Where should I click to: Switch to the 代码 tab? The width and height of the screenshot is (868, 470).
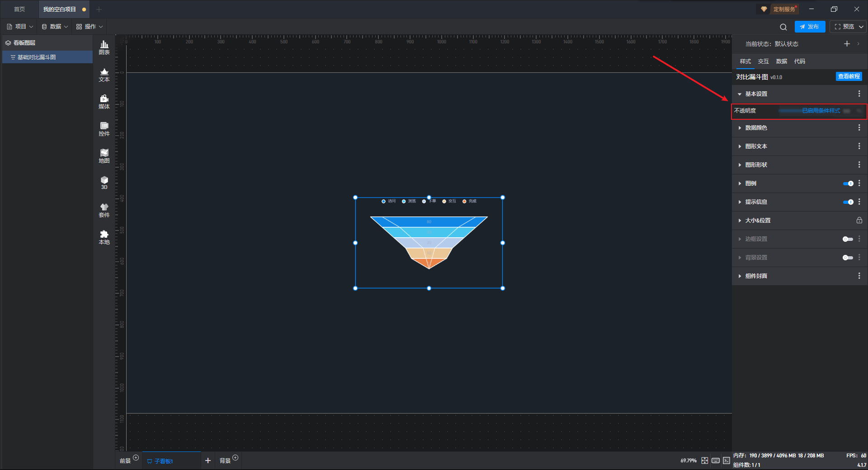pos(799,61)
